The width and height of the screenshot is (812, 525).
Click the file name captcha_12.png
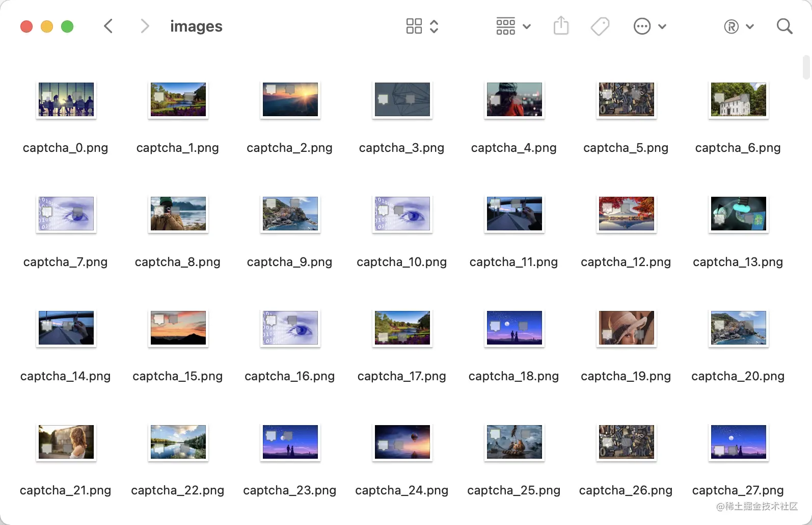[x=626, y=262]
